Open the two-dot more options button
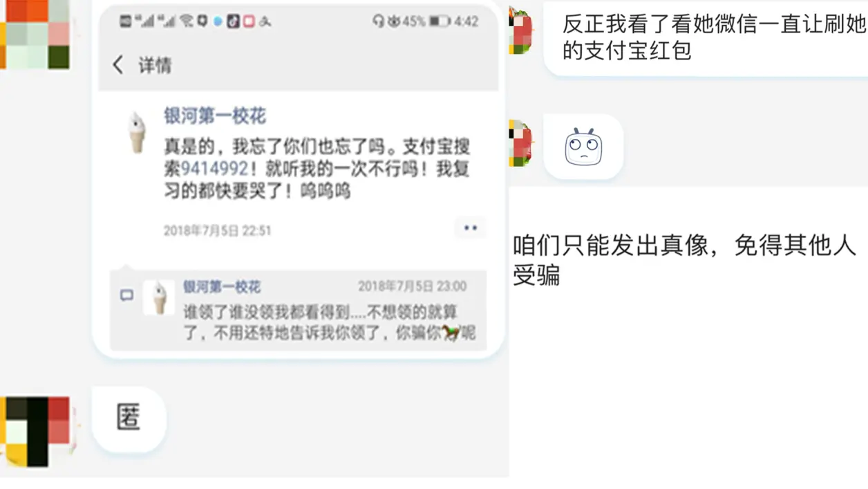The image size is (868, 489). tap(471, 228)
